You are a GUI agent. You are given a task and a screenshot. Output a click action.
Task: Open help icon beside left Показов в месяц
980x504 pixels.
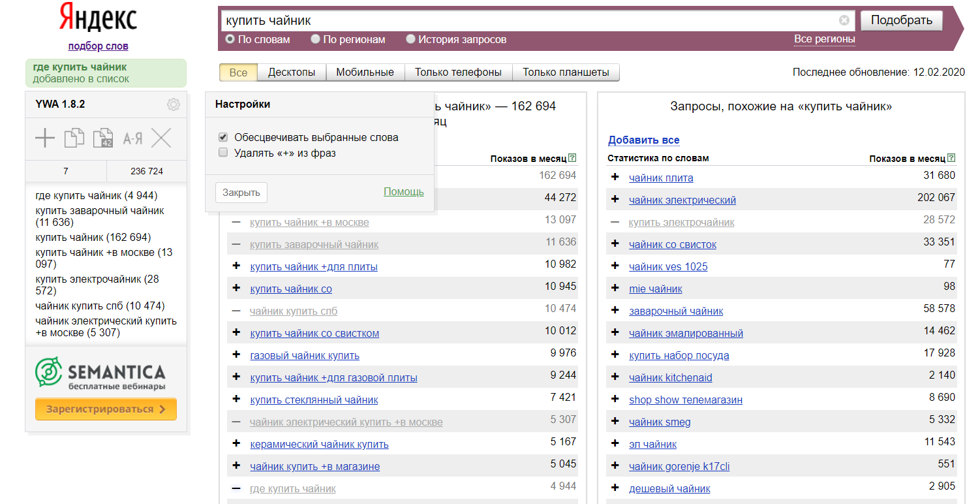click(572, 158)
